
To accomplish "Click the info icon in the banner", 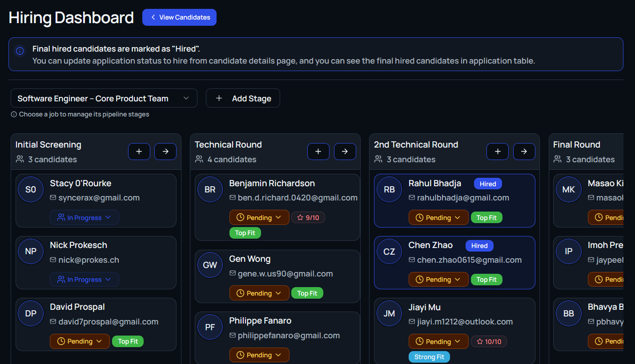I will (x=20, y=51).
